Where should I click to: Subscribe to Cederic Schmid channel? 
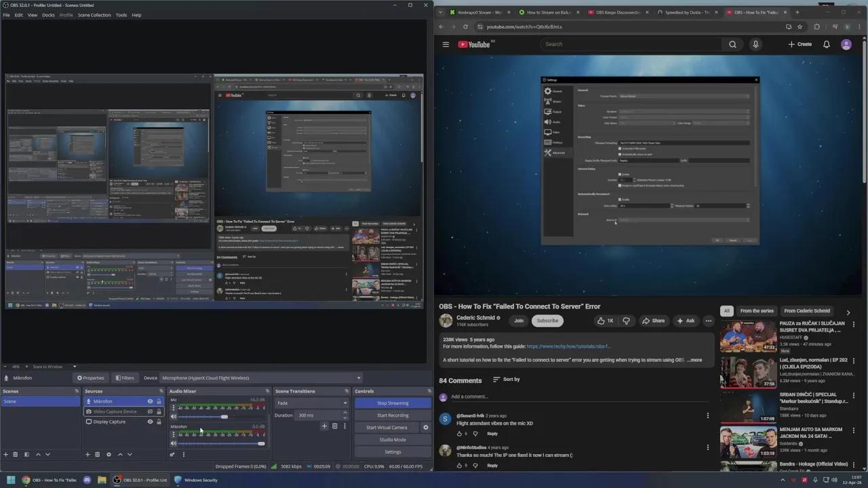coord(547,321)
